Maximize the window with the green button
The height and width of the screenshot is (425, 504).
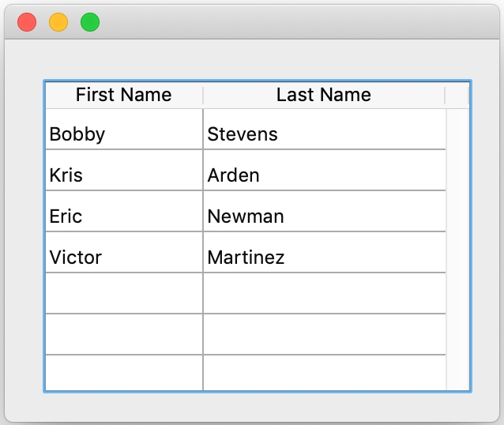click(x=90, y=22)
